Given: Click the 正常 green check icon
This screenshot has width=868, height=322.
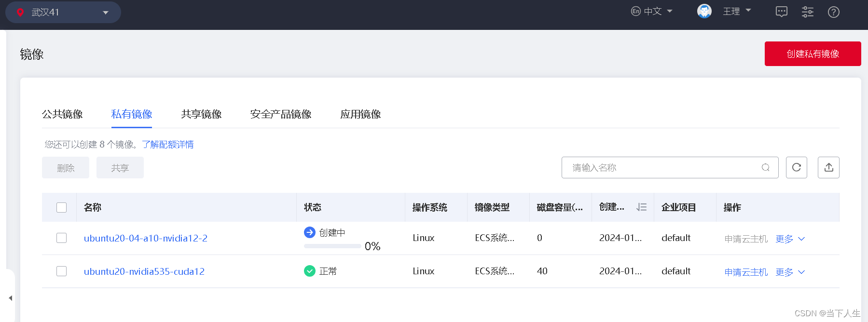Looking at the screenshot, I should pyautogui.click(x=310, y=271).
